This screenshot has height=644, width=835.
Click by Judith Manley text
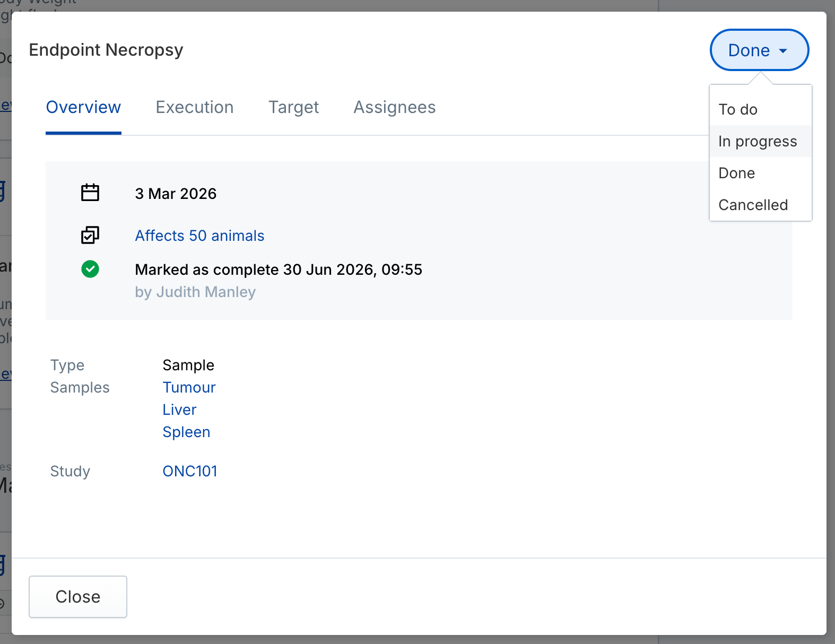[x=195, y=292]
